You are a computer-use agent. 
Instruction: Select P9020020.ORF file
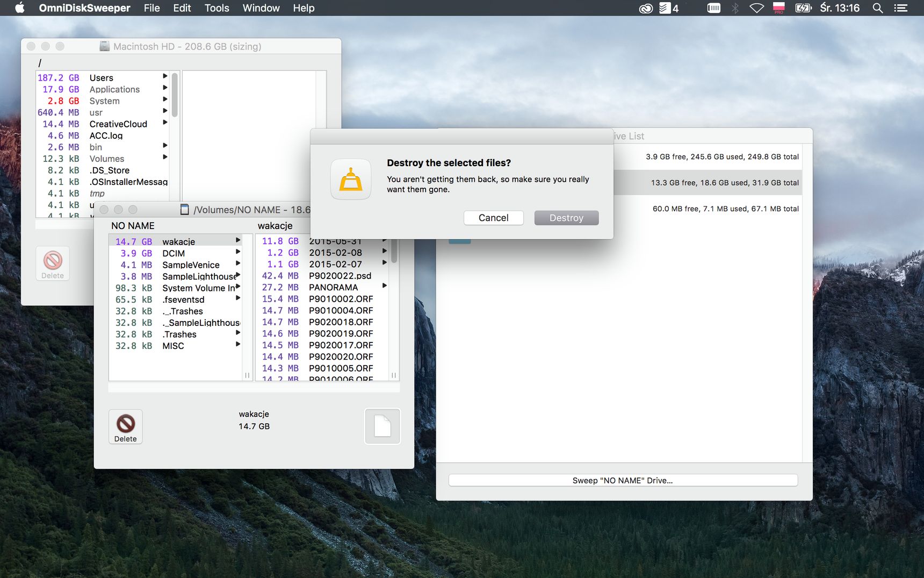[x=321, y=356]
